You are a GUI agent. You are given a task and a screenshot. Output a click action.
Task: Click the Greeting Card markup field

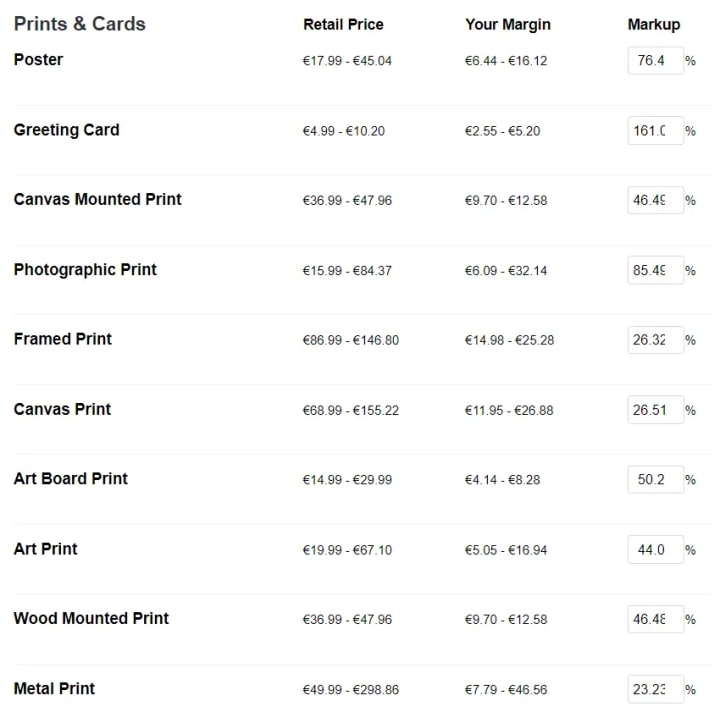(x=655, y=131)
